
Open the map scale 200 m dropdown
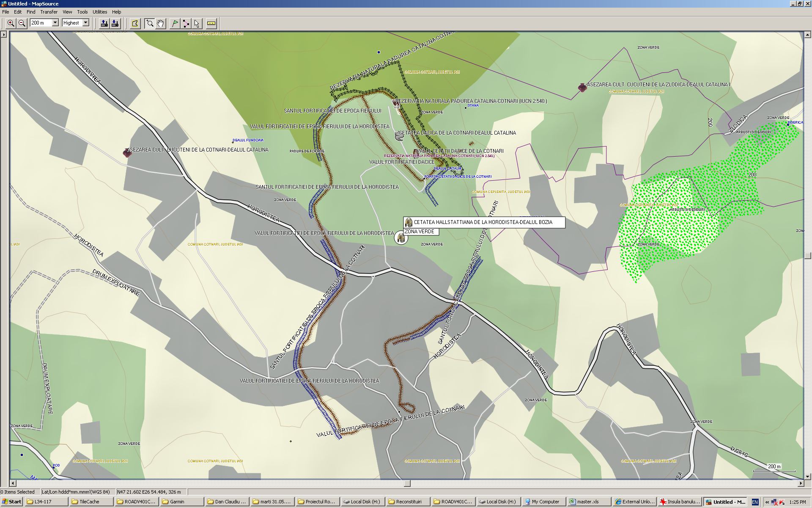pyautogui.click(x=55, y=23)
